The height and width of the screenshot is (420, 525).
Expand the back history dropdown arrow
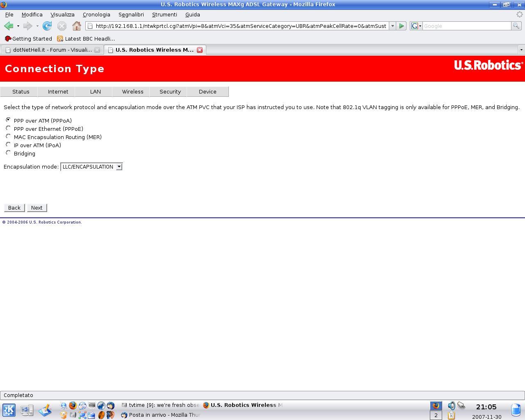click(18, 26)
